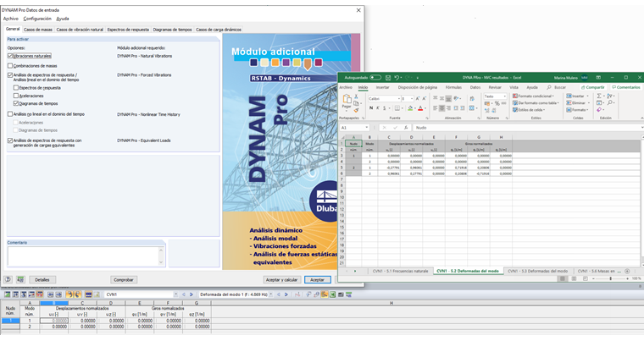Open the Texto number format dropdown

[504, 96]
